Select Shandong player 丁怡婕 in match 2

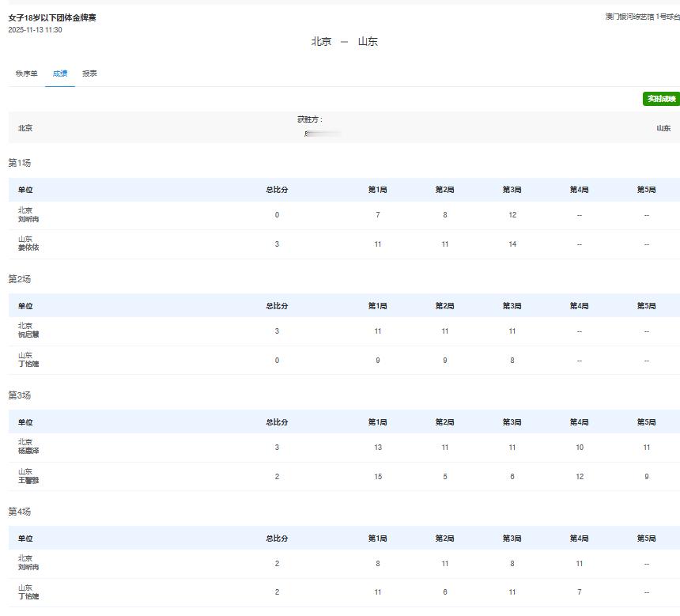coord(28,364)
